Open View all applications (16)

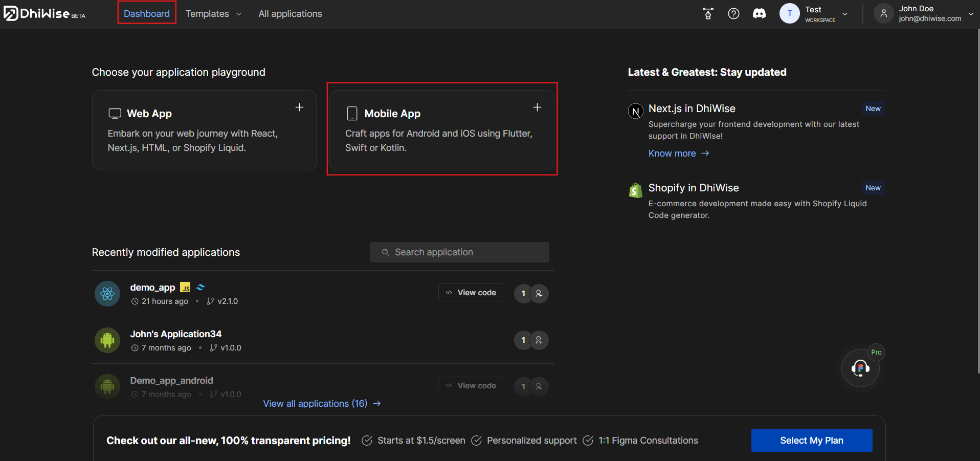[322, 403]
